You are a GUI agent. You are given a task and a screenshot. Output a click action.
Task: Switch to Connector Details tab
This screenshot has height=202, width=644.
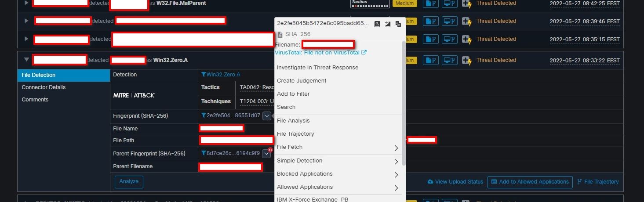pos(44,87)
